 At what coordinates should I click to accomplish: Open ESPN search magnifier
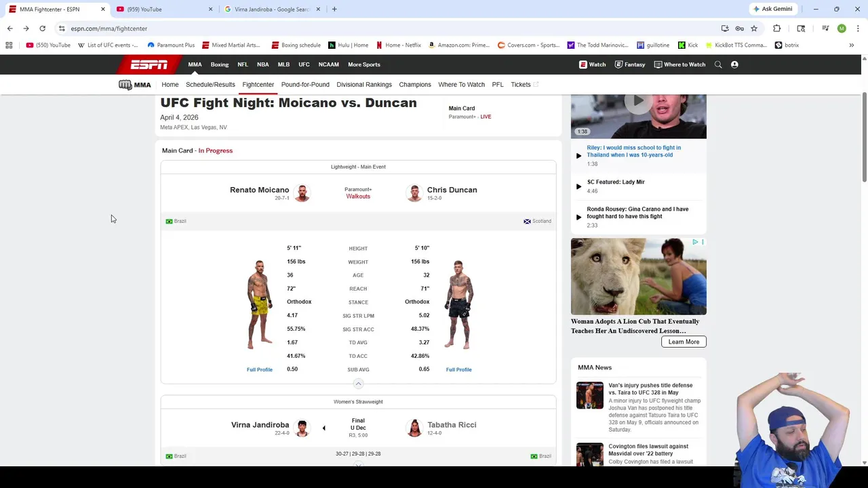point(718,64)
